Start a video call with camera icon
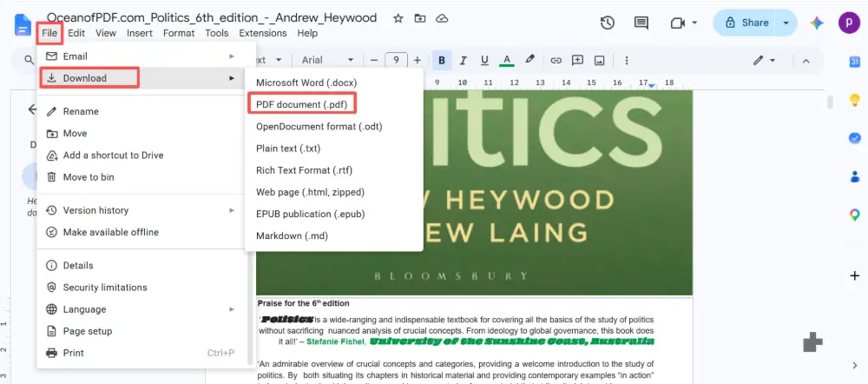 678,23
